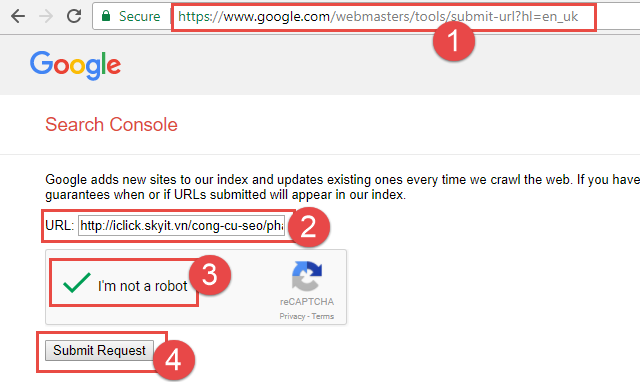This screenshot has height=382, width=640.
Task: Click the green Secure padlock icon
Action: click(x=106, y=16)
